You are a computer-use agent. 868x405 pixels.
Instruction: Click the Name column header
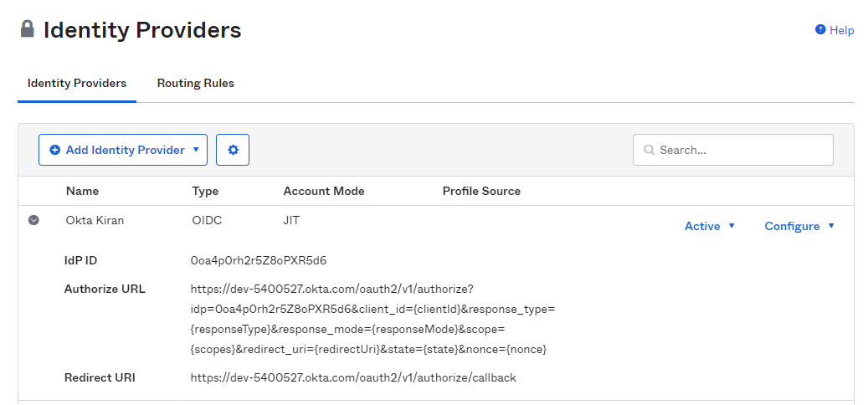tap(82, 191)
